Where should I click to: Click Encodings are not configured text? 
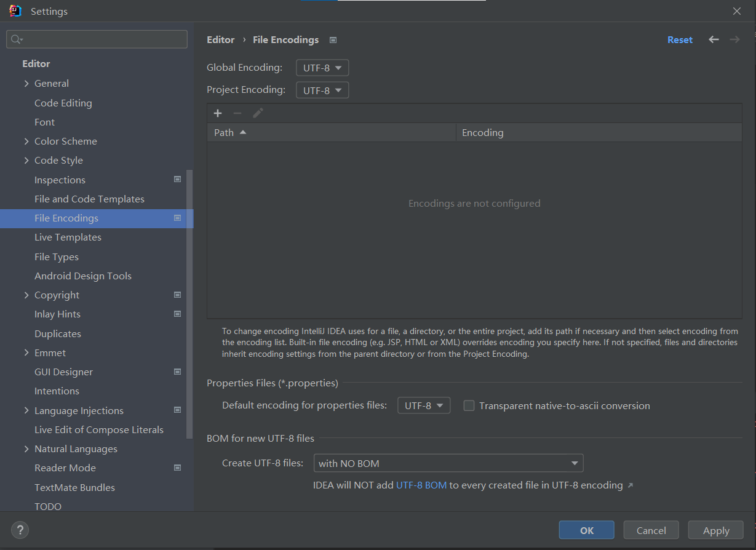pyautogui.click(x=474, y=203)
